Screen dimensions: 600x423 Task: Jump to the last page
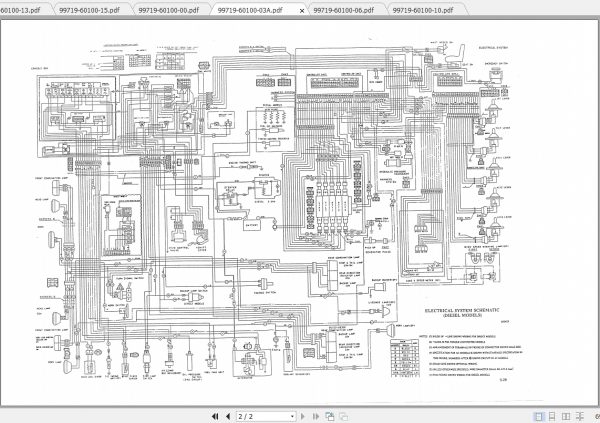316,416
